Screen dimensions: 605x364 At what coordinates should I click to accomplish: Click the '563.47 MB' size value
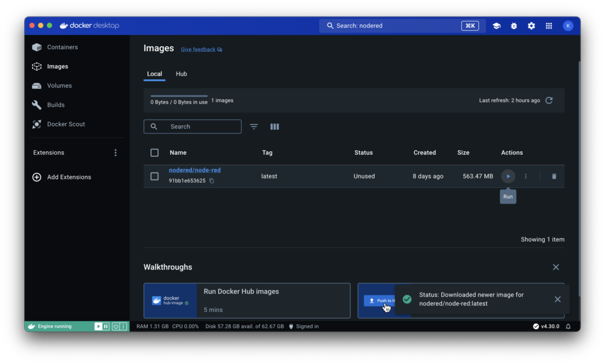click(x=477, y=177)
